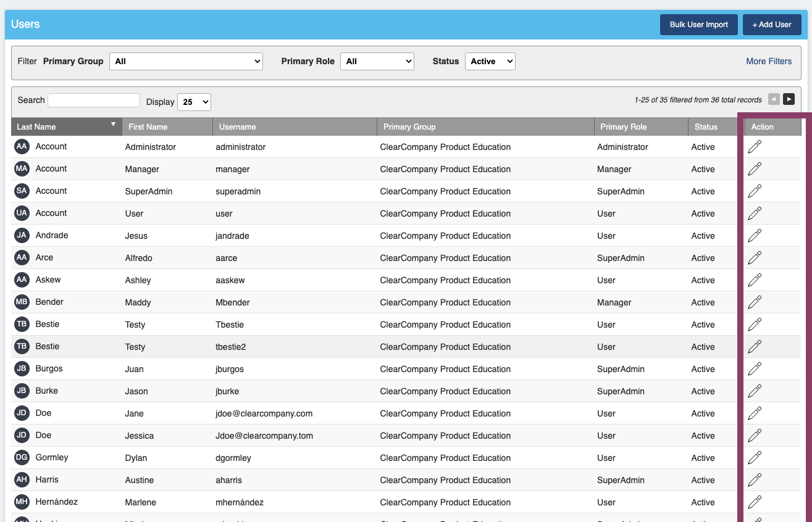812x522 pixels.
Task: Edit the Account Administrator user with pencil icon
Action: point(755,147)
